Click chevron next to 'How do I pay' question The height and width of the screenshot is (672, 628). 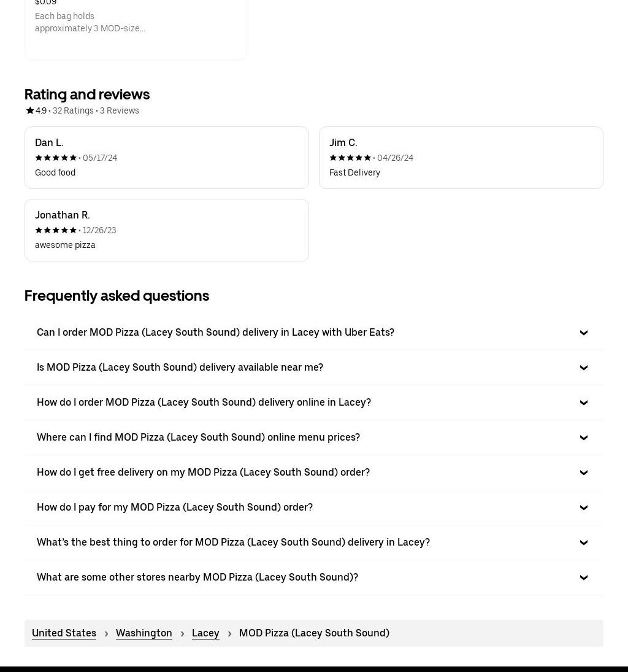click(583, 508)
